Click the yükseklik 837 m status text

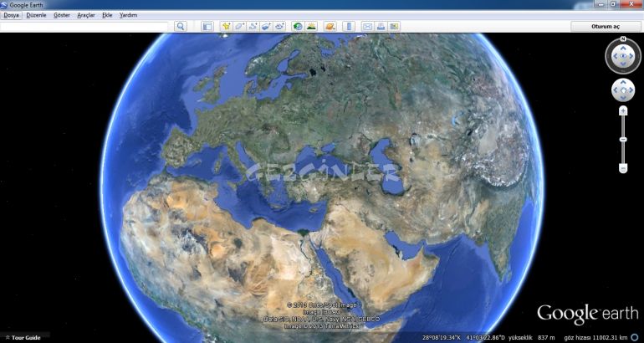(x=531, y=338)
